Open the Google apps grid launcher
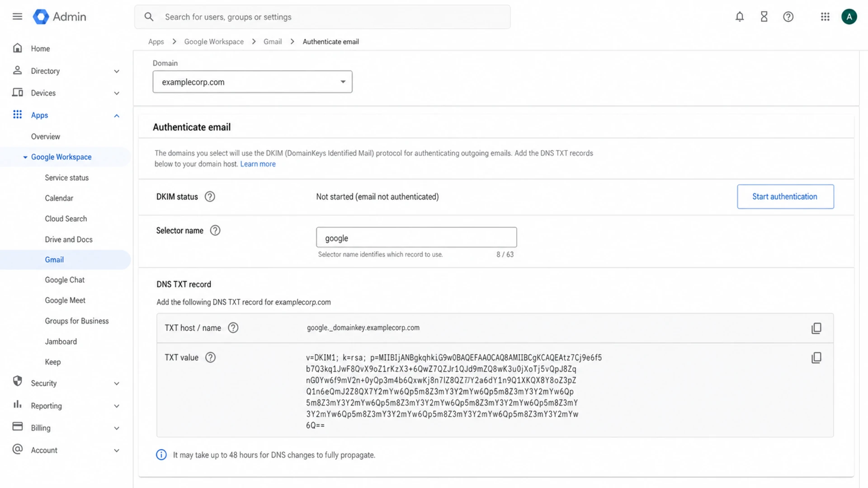 point(825,17)
